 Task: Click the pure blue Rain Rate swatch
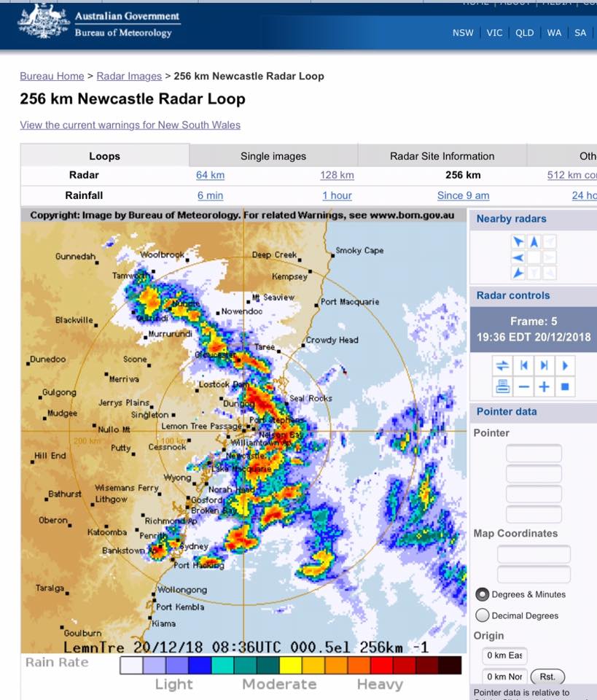pos(200,665)
